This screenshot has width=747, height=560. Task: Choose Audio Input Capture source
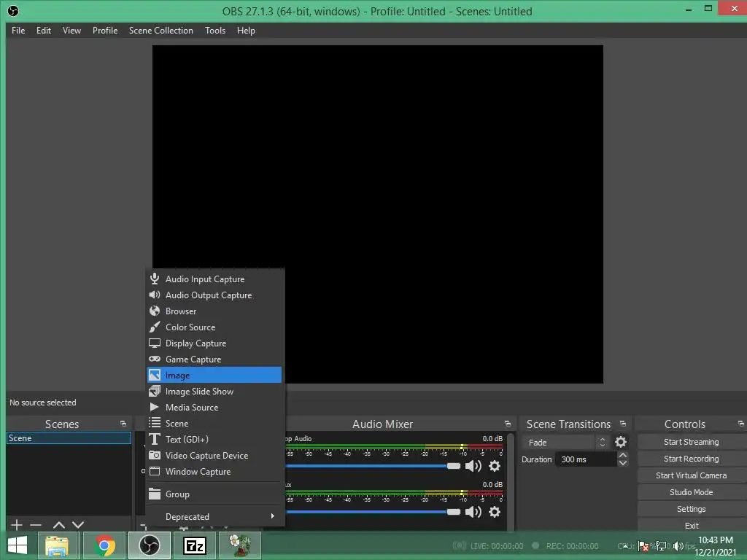coord(214,279)
